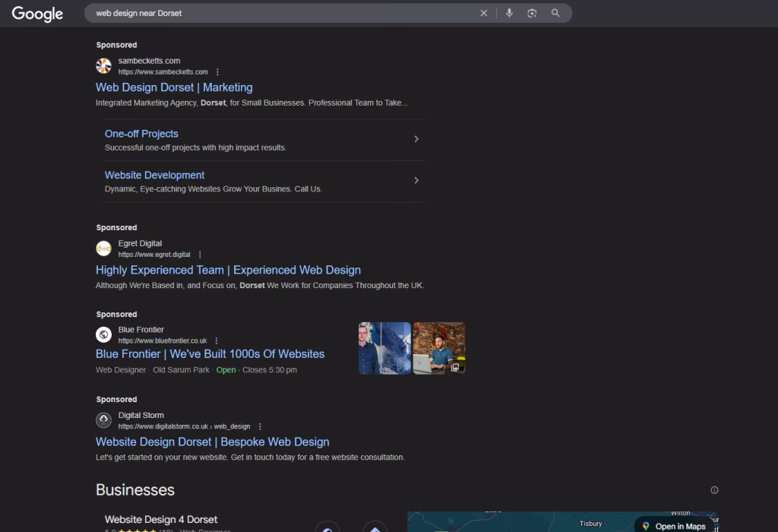Open Website Development sitelink
The image size is (778, 532).
coord(154,176)
